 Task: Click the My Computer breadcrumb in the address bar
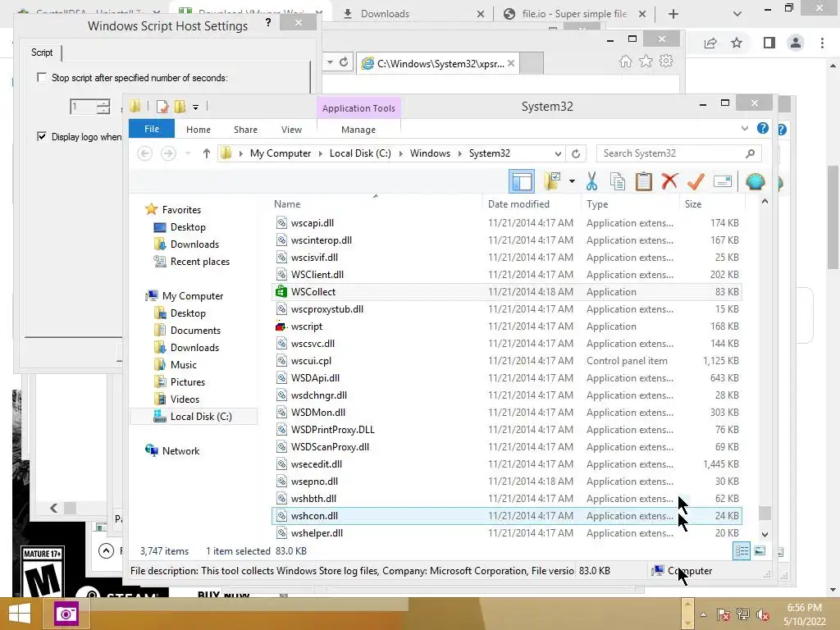281,153
